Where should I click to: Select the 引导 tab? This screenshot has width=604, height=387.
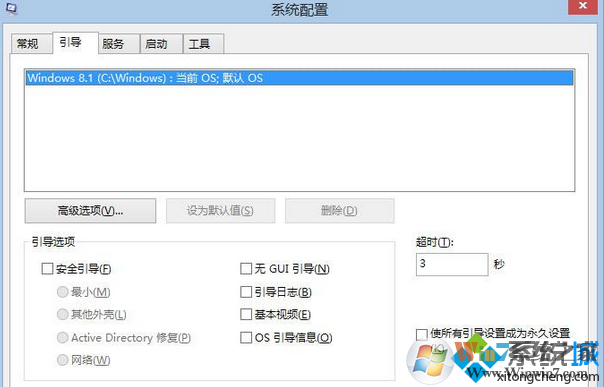point(76,43)
